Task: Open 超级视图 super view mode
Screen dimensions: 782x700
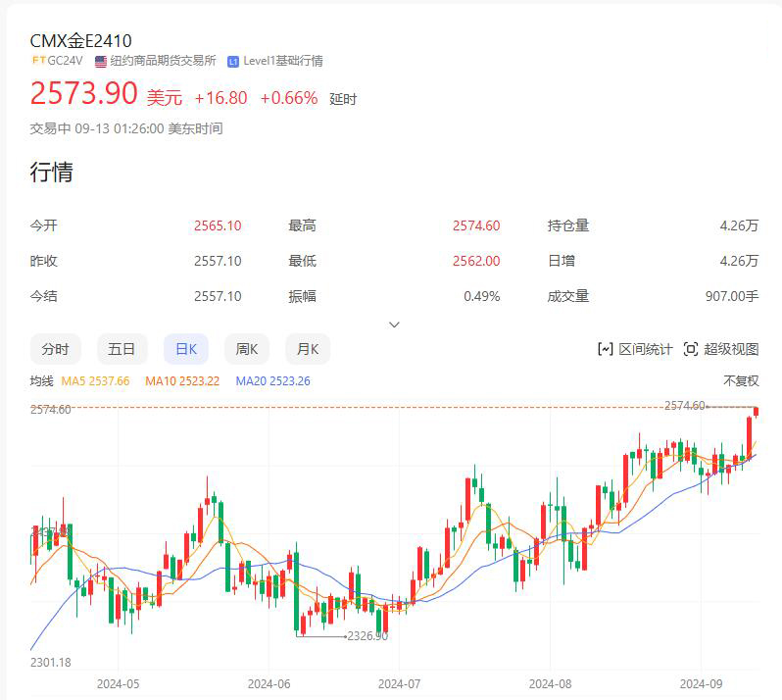Action: pos(720,349)
